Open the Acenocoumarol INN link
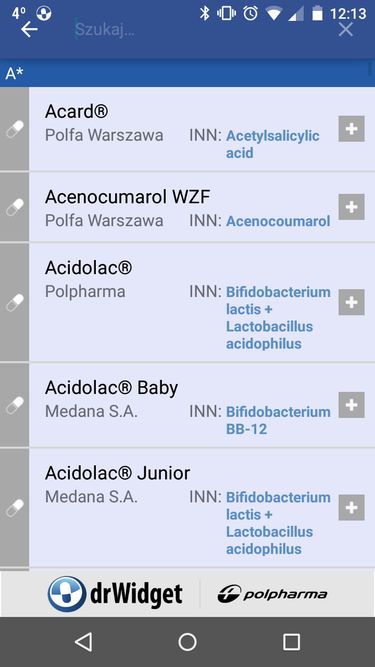This screenshot has height=667, width=375. [278, 221]
